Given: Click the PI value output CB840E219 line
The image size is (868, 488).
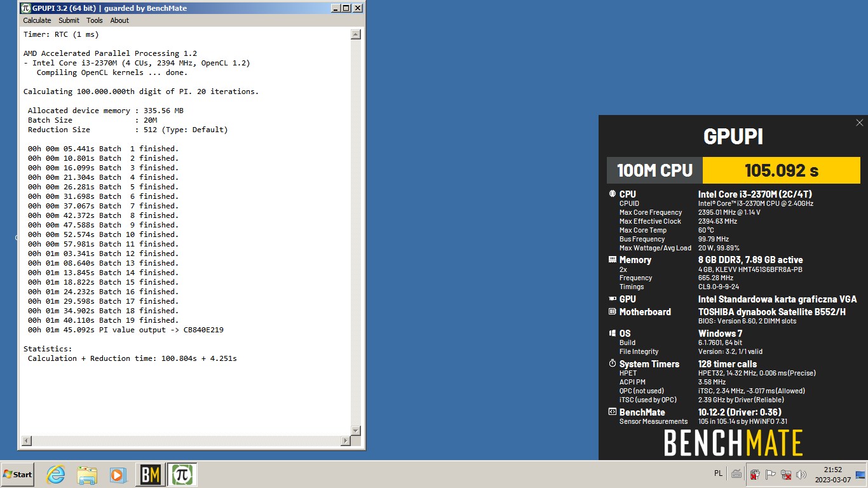Looking at the screenshot, I should (126, 330).
